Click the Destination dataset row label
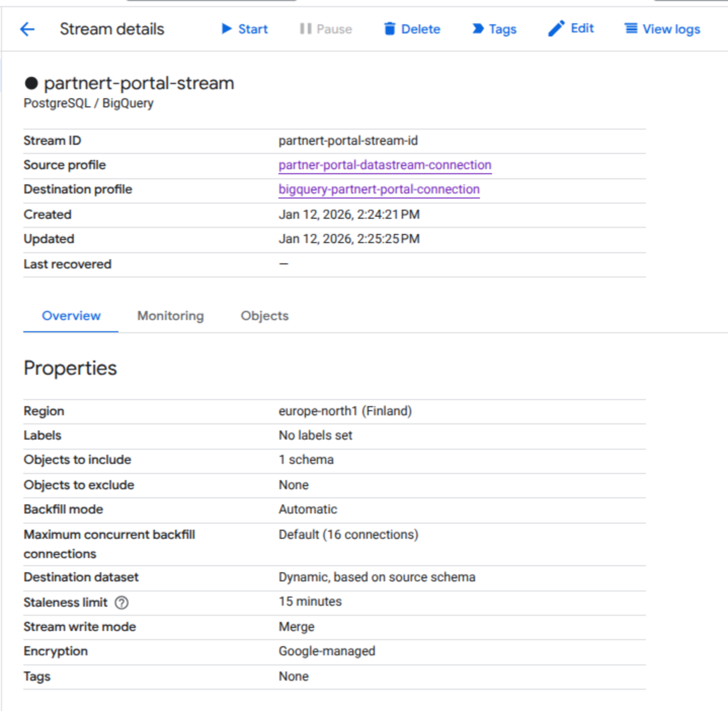Image resolution: width=728 pixels, height=711 pixels. (81, 577)
